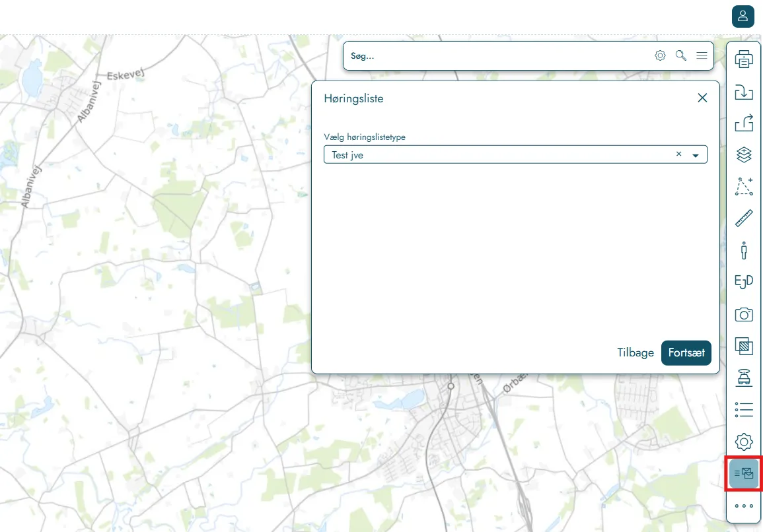This screenshot has height=532, width=763.
Task: Open the EjD property tool
Action: click(x=744, y=282)
